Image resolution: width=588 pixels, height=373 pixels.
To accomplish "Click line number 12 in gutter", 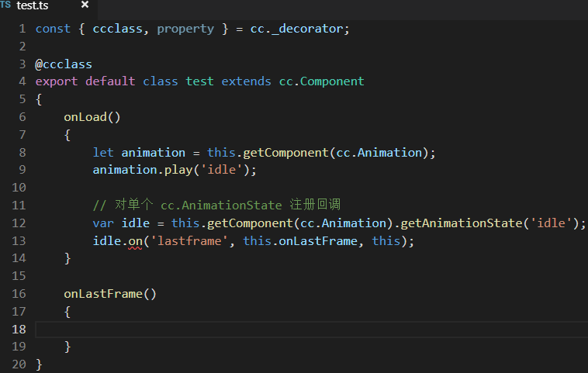I will point(19,223).
